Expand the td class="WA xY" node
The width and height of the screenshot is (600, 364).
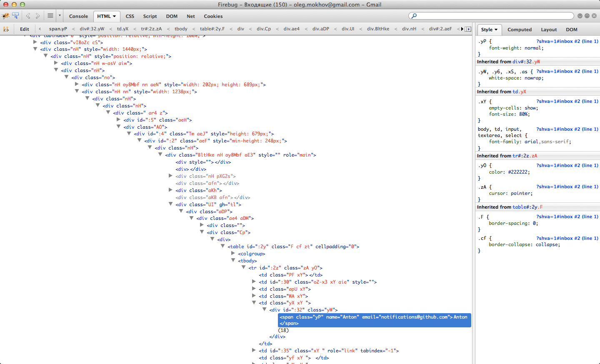(x=254, y=296)
